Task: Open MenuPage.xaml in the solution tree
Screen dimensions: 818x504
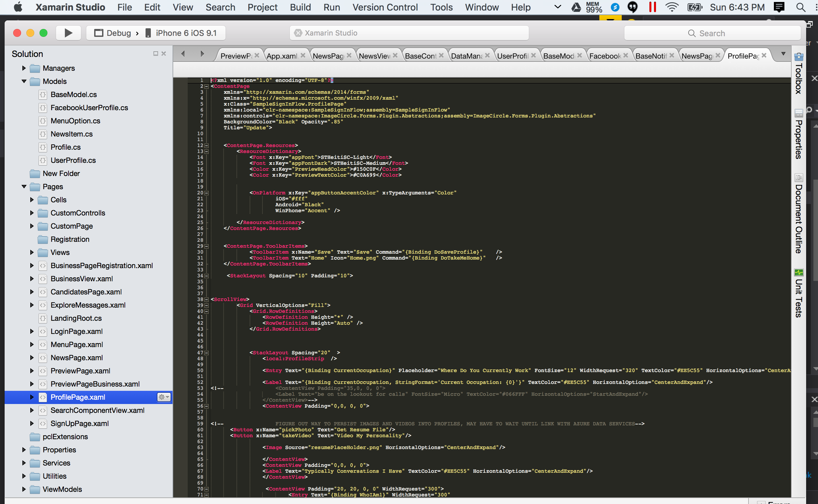Action: (x=77, y=345)
